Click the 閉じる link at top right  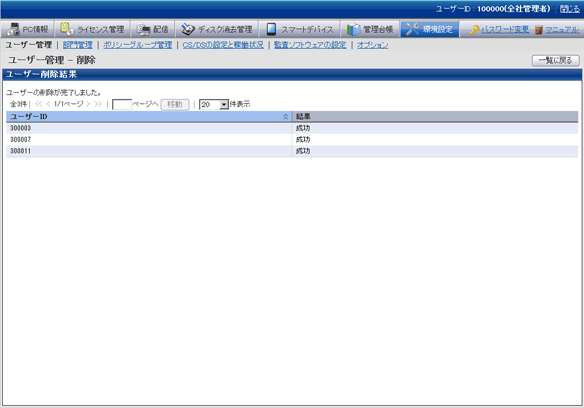tap(570, 9)
